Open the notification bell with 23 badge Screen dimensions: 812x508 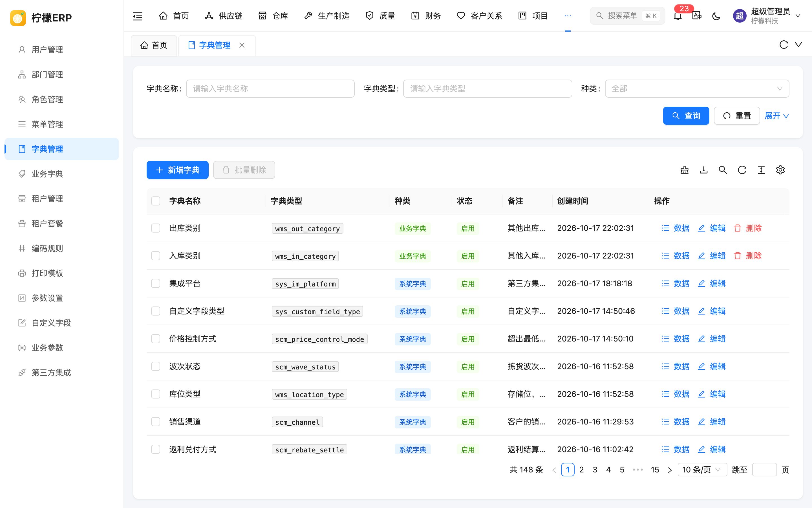coord(678,16)
